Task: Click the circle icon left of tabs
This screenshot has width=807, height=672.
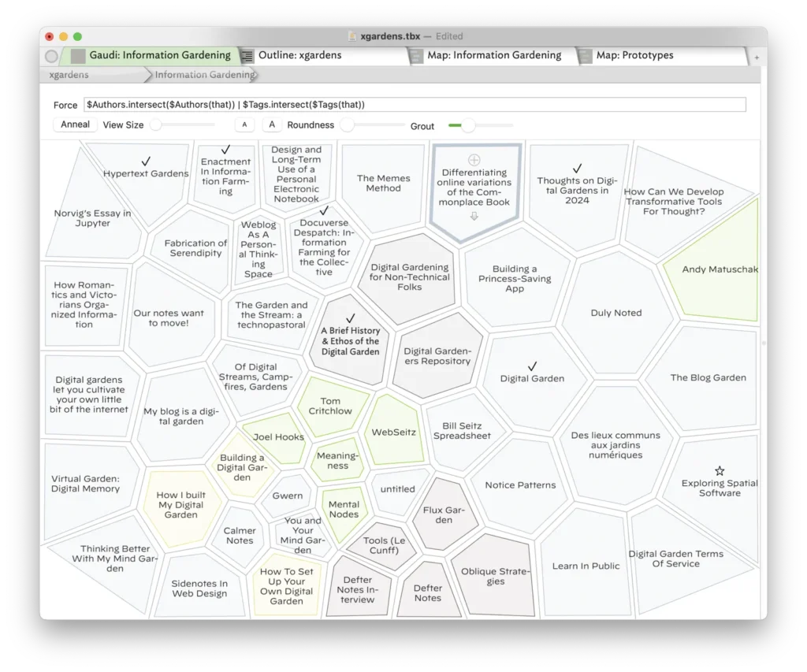Action: (51, 56)
